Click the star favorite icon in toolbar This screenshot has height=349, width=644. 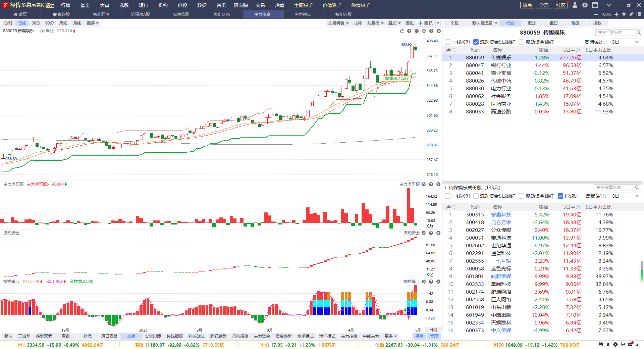[624, 14]
